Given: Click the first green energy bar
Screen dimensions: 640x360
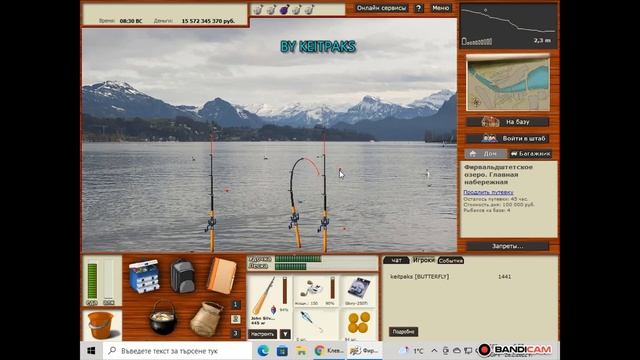Looking at the screenshot, I should coord(92,281).
